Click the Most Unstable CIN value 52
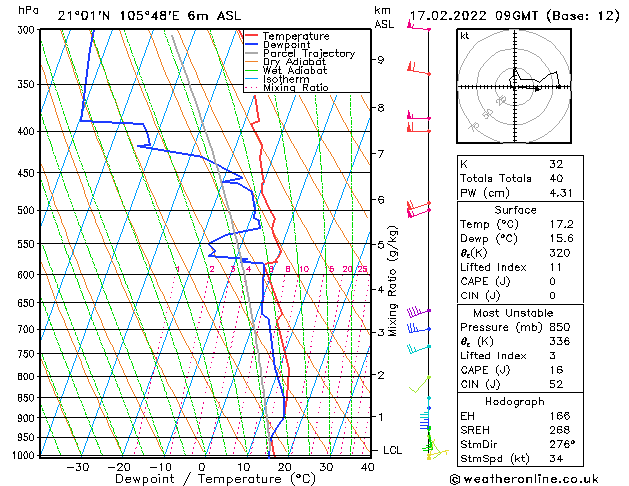Viewport: 629px width, 486px height. (556, 384)
